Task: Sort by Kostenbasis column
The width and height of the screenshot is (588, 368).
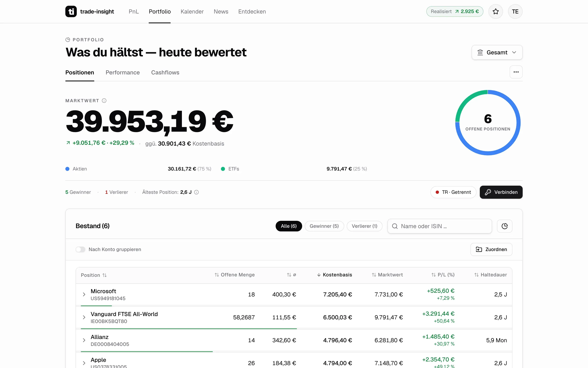Action: click(x=334, y=275)
